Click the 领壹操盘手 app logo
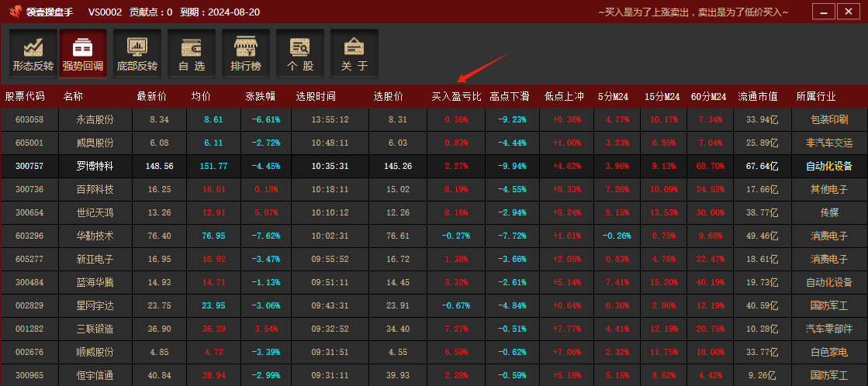 tap(15, 12)
